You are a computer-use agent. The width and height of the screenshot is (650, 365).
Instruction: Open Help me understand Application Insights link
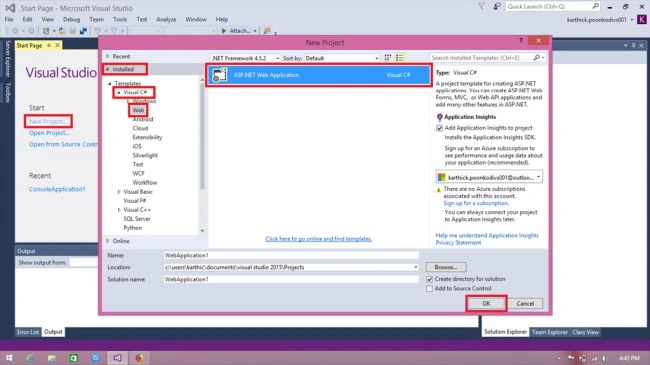pyautogui.click(x=487, y=236)
